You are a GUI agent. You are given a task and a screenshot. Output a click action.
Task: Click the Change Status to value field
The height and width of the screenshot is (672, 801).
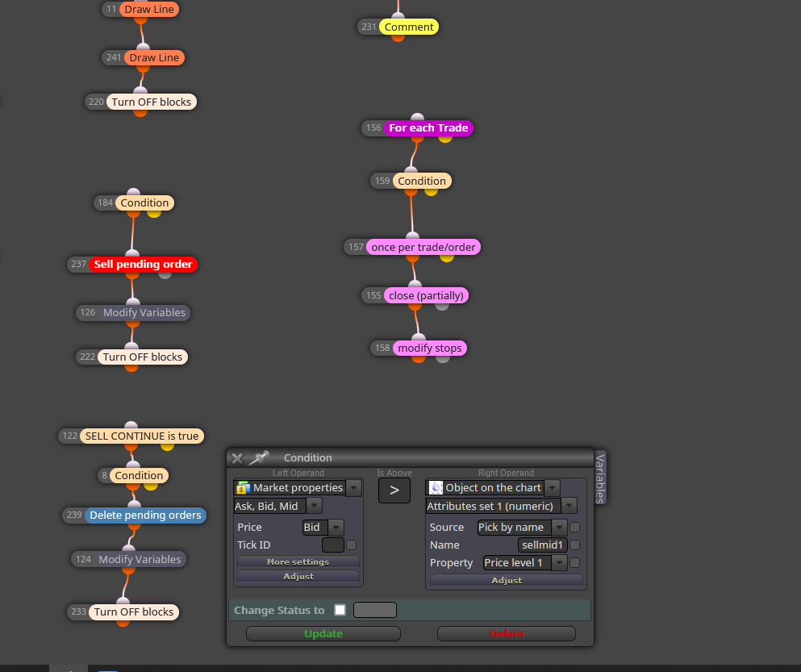tap(375, 610)
